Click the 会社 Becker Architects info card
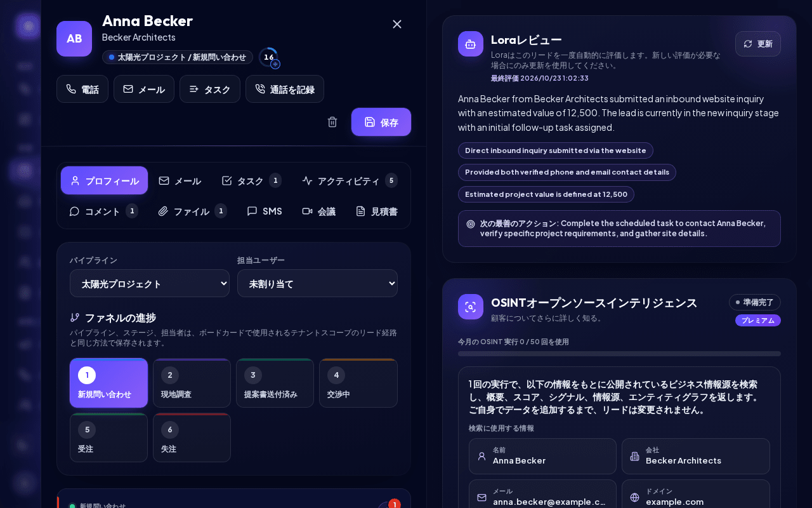812x508 pixels. point(696,456)
